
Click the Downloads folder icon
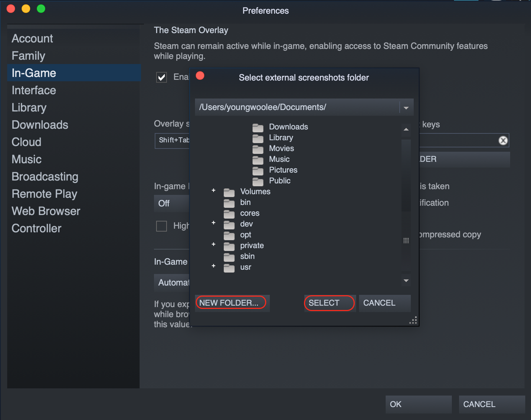(258, 128)
